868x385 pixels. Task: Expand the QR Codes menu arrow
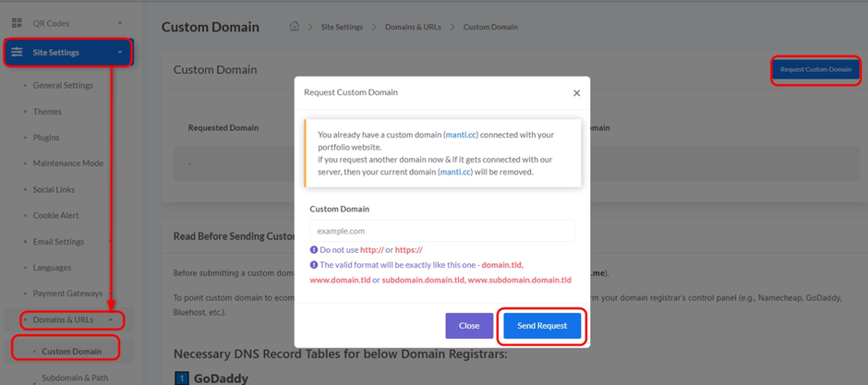(120, 23)
